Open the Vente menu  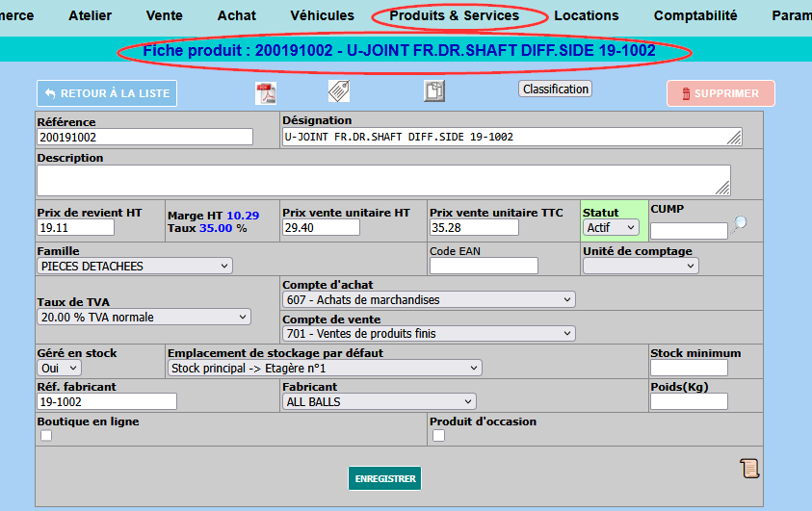pyautogui.click(x=164, y=15)
